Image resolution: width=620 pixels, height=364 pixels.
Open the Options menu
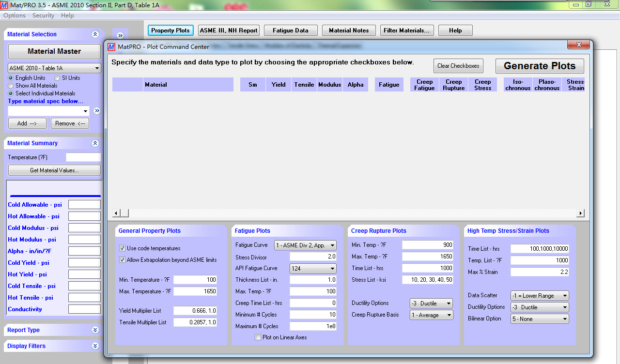tap(15, 15)
